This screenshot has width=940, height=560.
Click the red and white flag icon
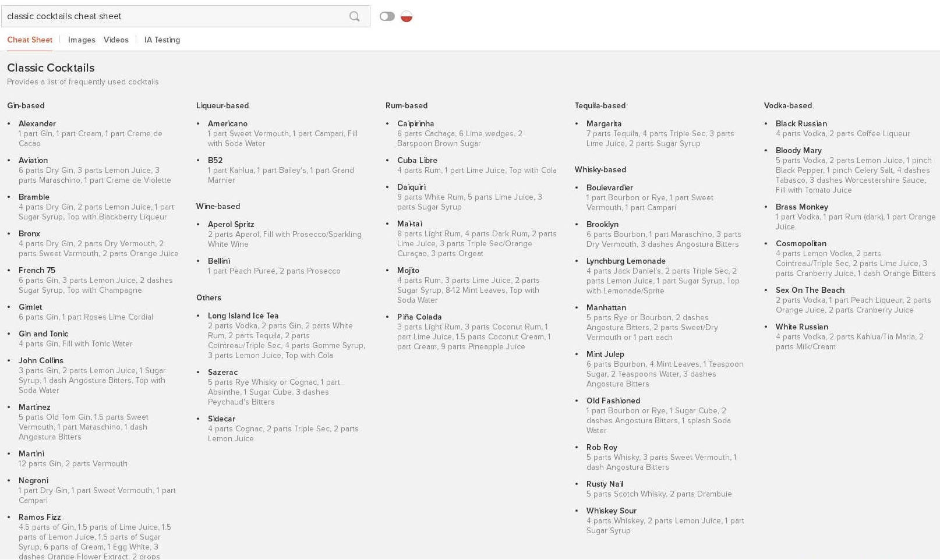click(x=407, y=16)
